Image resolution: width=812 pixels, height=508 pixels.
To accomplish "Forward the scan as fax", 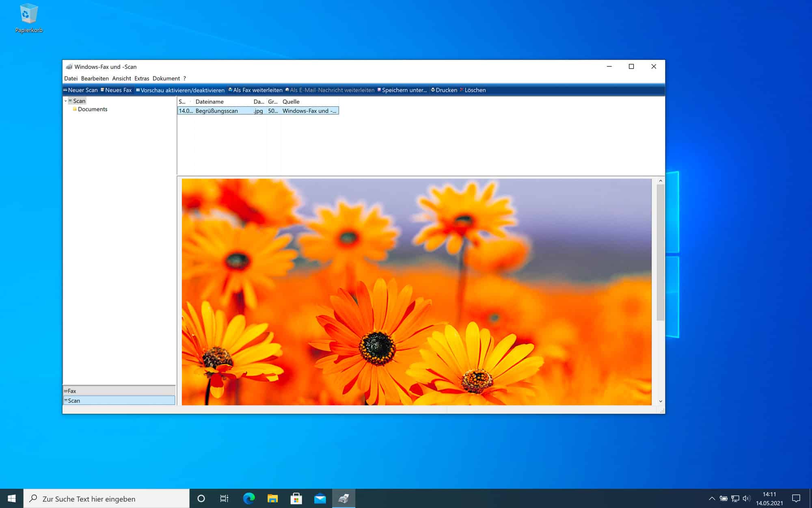I will point(256,90).
